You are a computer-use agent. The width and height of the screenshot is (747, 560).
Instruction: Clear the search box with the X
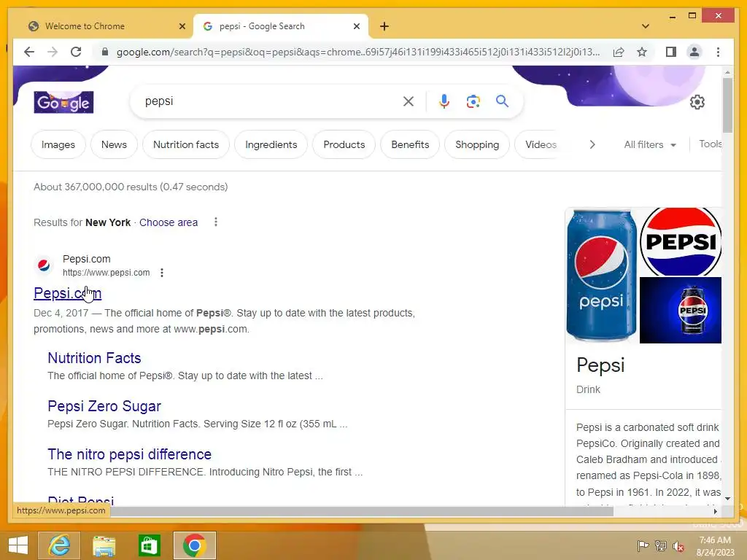pyautogui.click(x=409, y=101)
